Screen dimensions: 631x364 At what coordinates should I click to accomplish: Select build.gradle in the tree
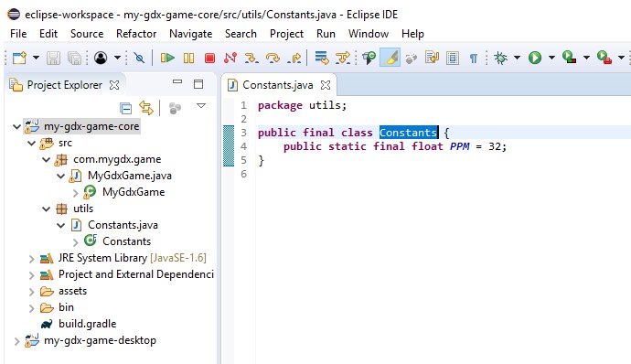pyautogui.click(x=87, y=324)
